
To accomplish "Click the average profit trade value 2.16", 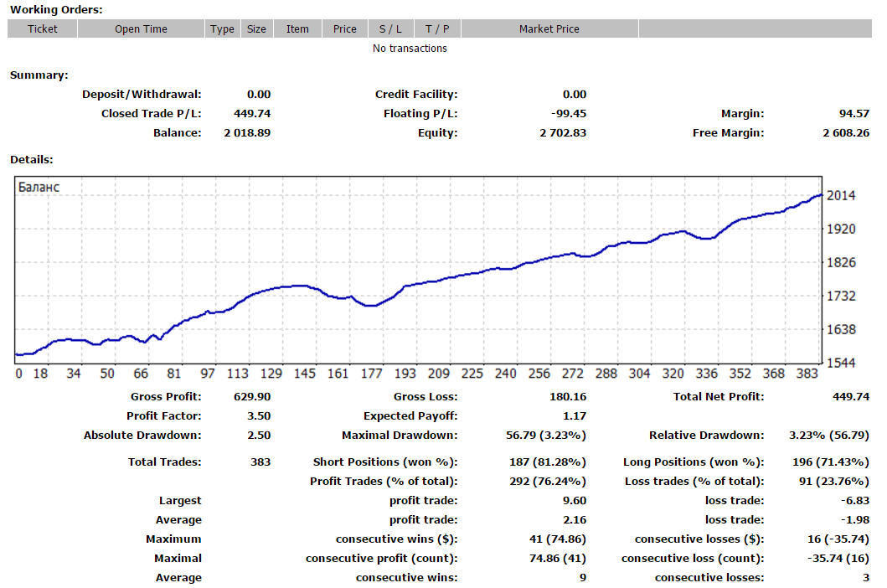I will pos(575,519).
